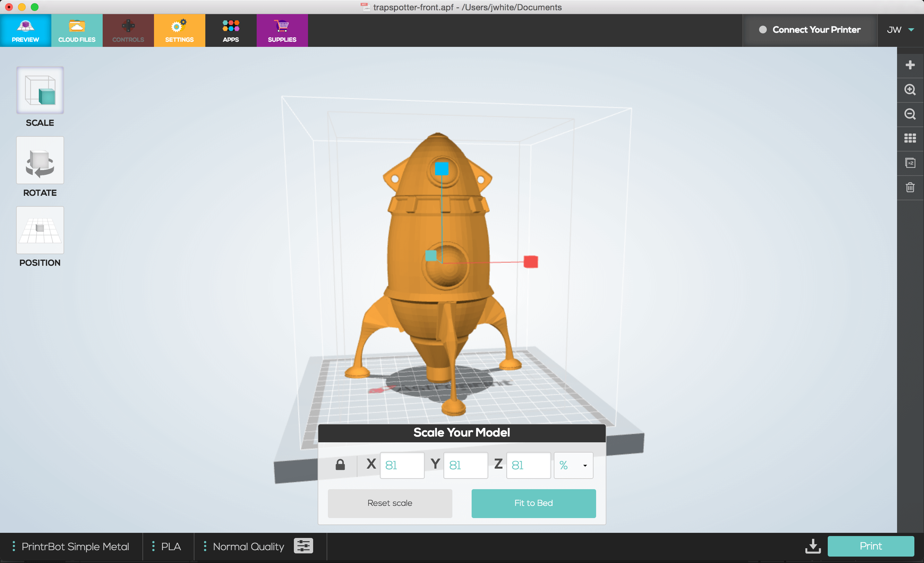Image resolution: width=924 pixels, height=563 pixels.
Task: Click the X scale input field
Action: click(x=402, y=465)
